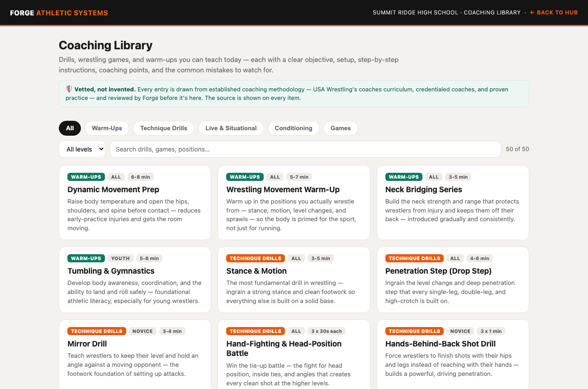
Task: Click the 3 x 1 min tag
Action: pos(491,331)
